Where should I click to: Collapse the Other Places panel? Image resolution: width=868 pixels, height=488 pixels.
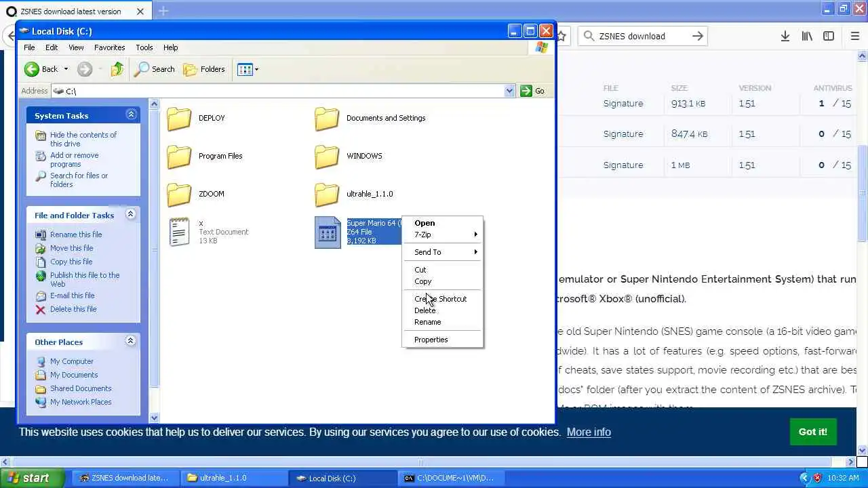[131, 342]
